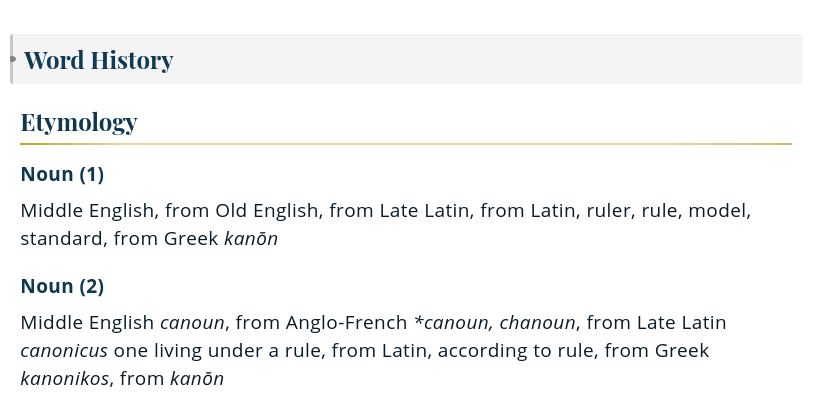Click the word "standard" in Noun (1)
Image resolution: width=834 pixels, height=419 pixels.
click(x=60, y=239)
